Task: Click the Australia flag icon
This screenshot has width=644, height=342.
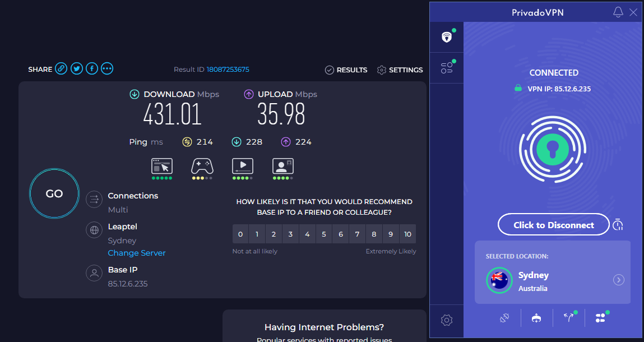Action: pyautogui.click(x=499, y=280)
